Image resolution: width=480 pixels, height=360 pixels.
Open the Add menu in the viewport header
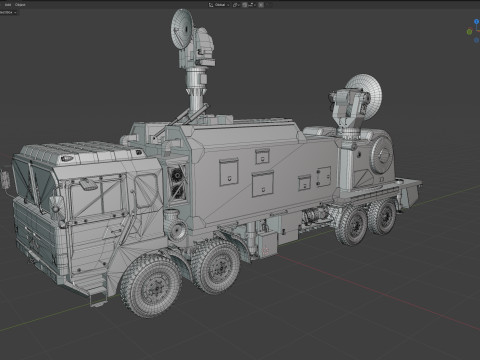8,5
